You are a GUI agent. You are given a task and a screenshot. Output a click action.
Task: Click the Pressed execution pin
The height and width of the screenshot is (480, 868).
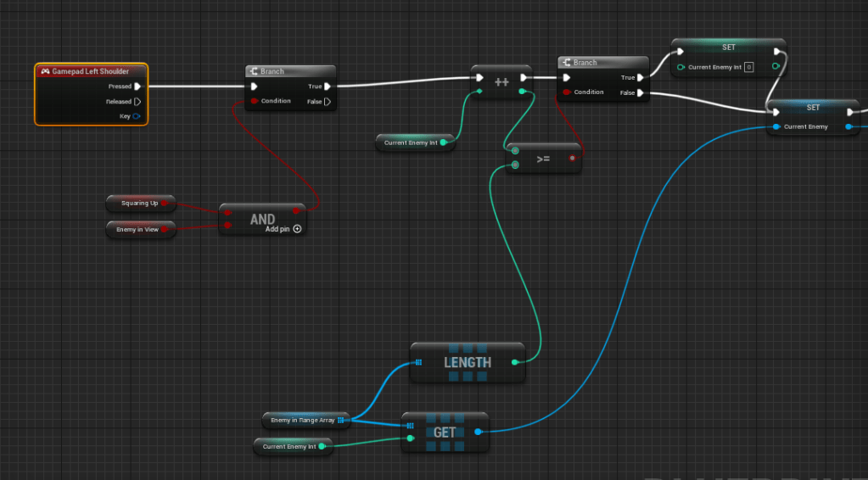137,87
